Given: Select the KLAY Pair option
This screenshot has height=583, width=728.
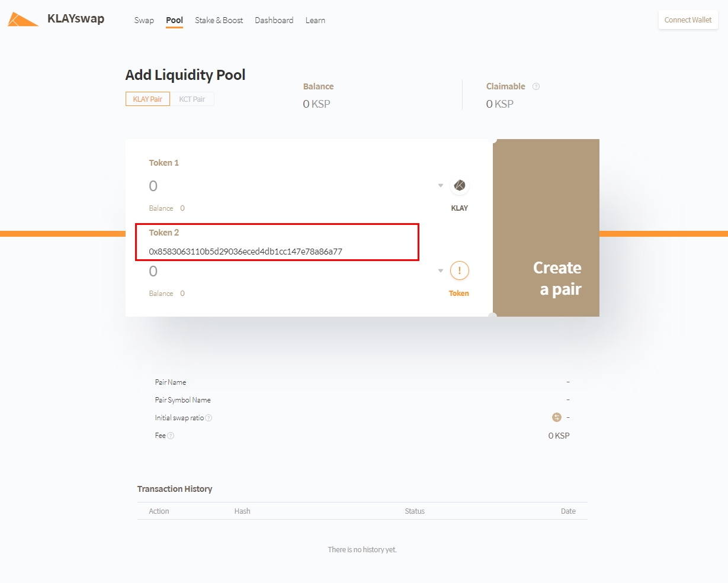Looking at the screenshot, I should pos(147,99).
